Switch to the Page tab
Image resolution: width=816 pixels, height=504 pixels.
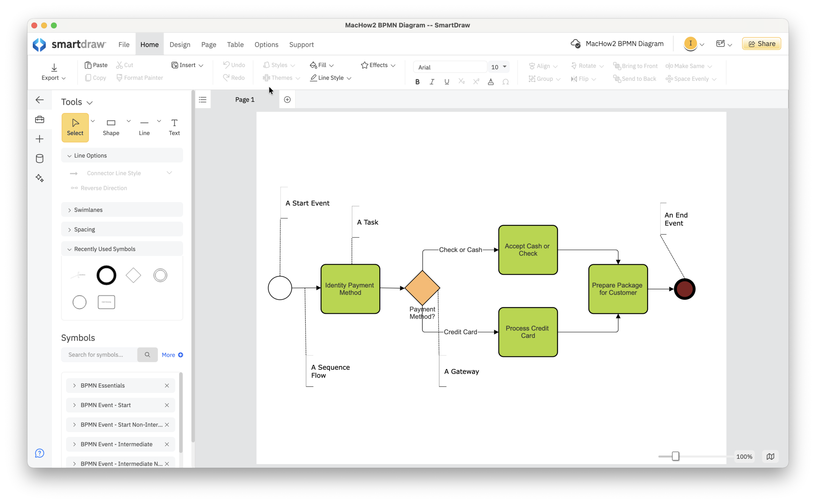[x=208, y=44]
